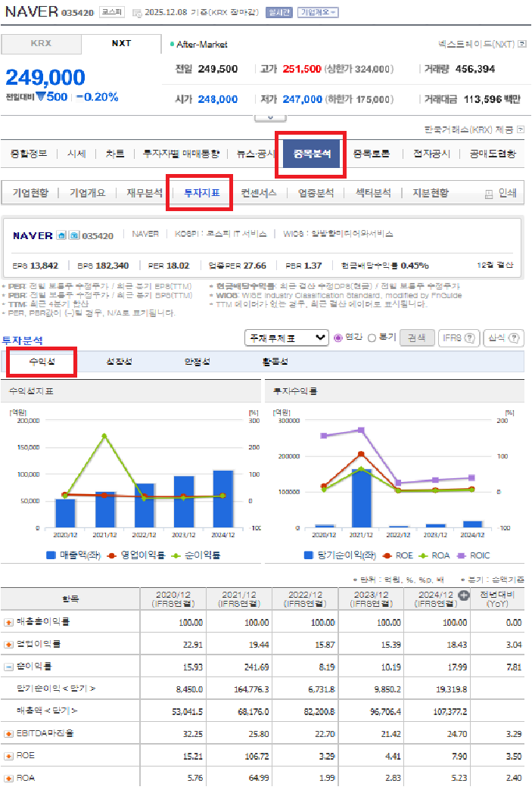
Task: Open the 투자자별 매매동향 tab
Action: pos(181,154)
